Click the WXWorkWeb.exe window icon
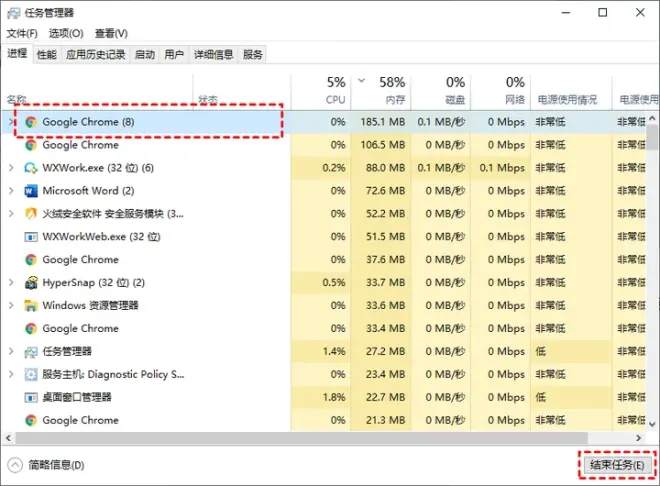 click(31, 237)
